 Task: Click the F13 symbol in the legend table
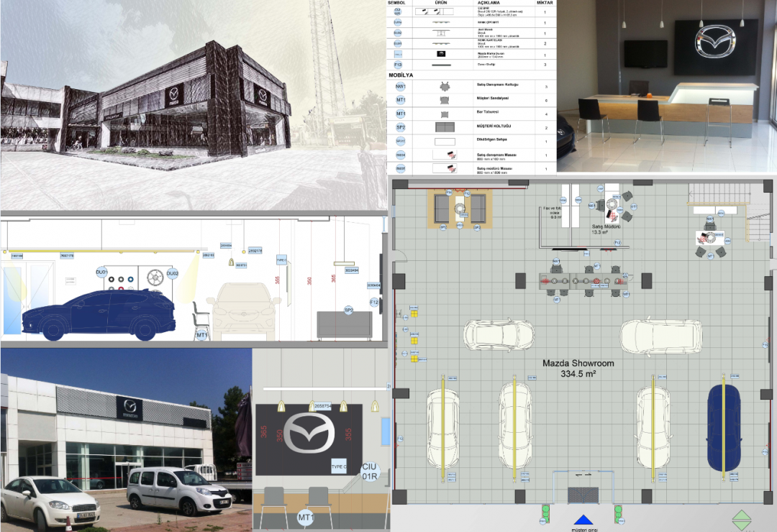(398, 65)
